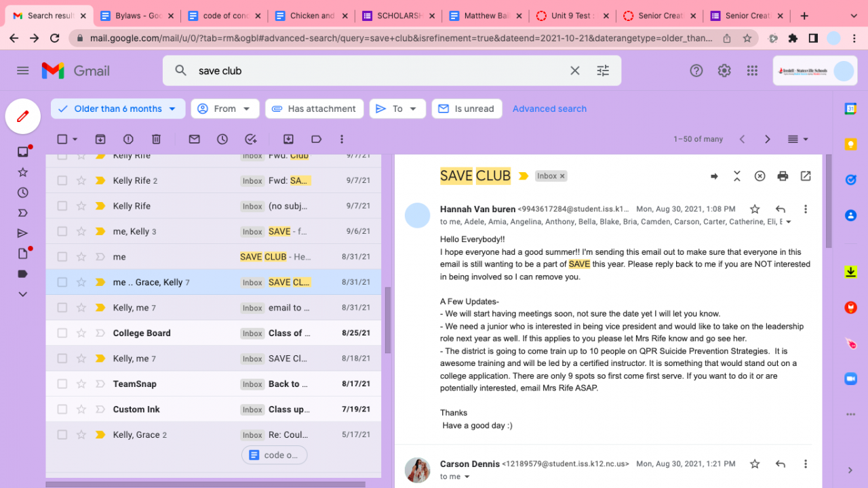Image resolution: width=868 pixels, height=488 pixels.
Task: Open Google Calendar in the side panel
Action: pyautogui.click(x=850, y=108)
